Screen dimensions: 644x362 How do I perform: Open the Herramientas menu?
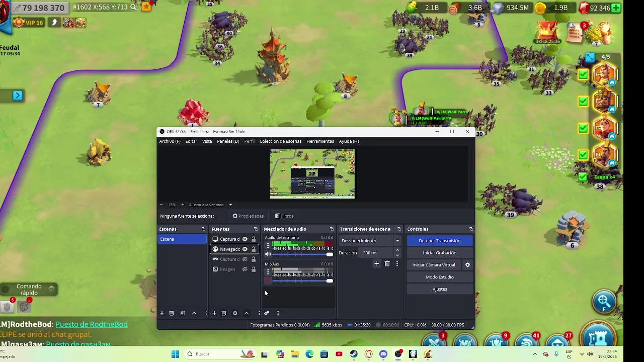tap(320, 141)
